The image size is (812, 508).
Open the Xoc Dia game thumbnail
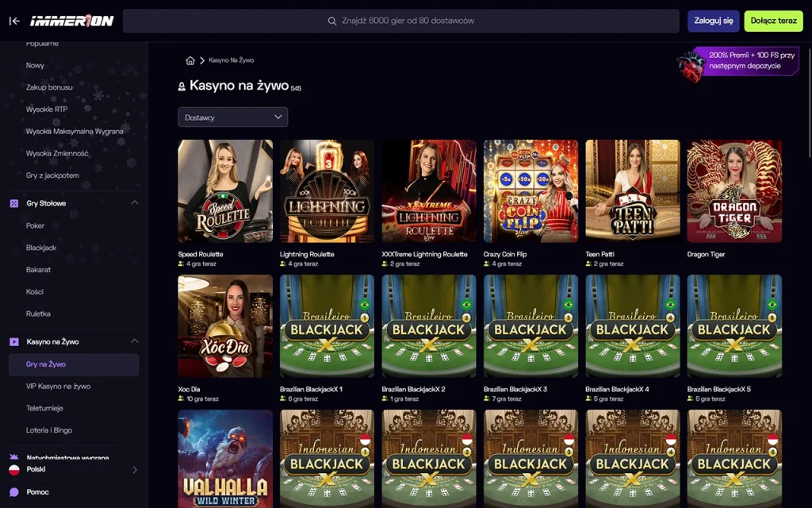[x=225, y=326]
